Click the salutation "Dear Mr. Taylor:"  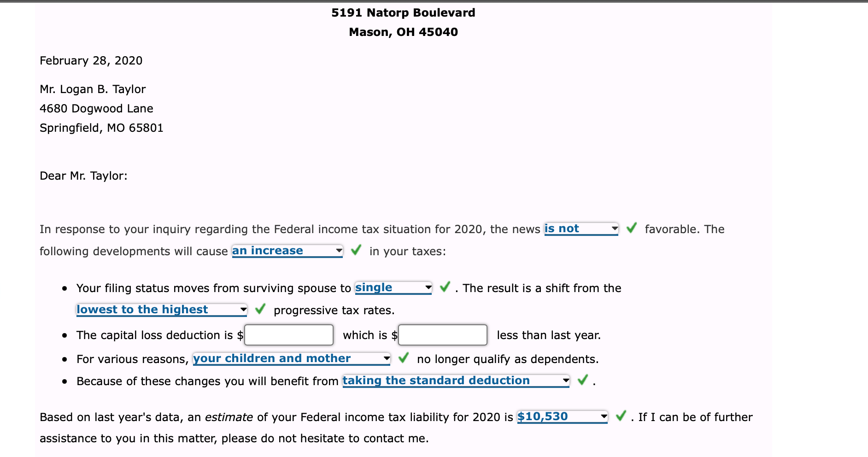point(83,176)
